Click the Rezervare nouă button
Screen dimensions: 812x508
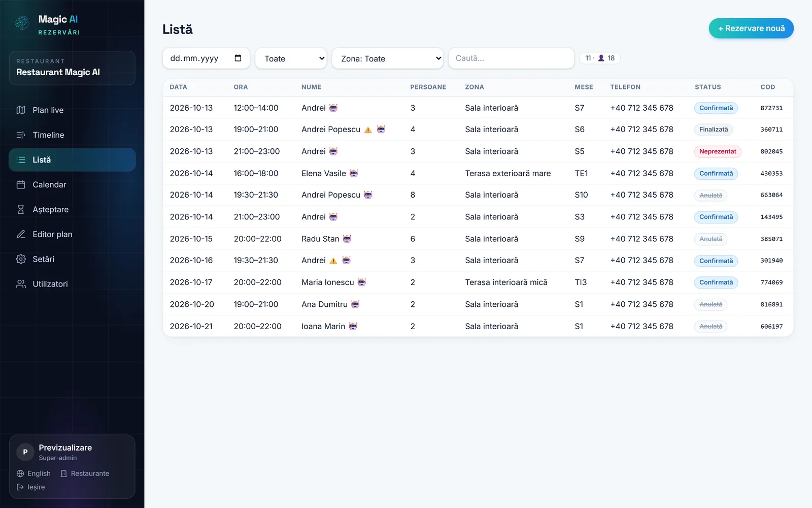coord(751,28)
